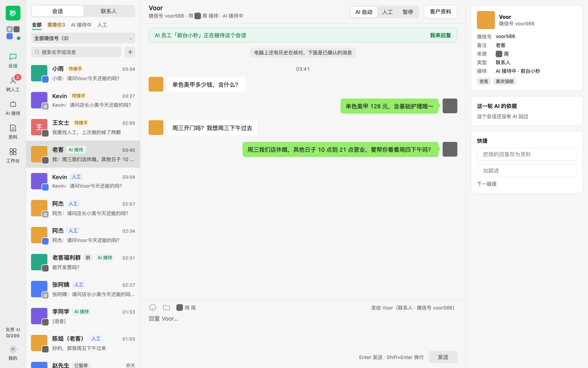
Task: Open the 转人工 sidebar icon
Action: (x=13, y=84)
